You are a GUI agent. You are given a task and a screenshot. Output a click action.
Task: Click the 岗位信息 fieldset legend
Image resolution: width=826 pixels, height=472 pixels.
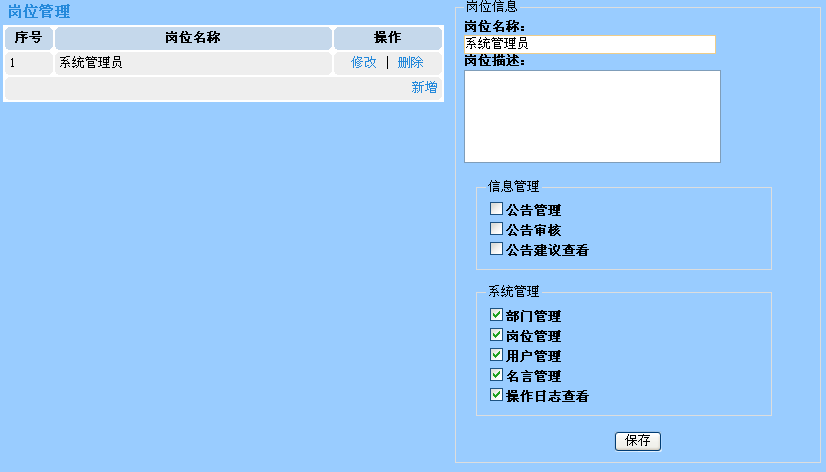pyautogui.click(x=491, y=6)
